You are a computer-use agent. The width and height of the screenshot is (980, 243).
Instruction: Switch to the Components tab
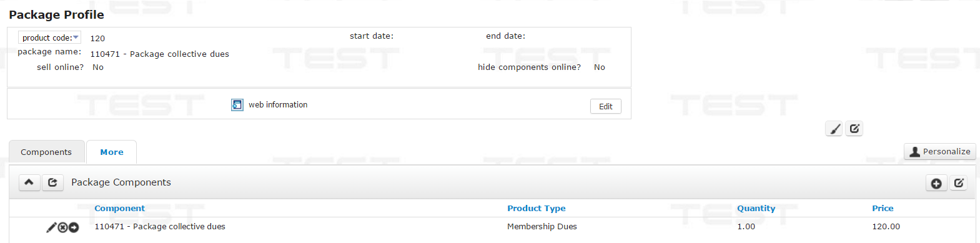click(x=46, y=152)
